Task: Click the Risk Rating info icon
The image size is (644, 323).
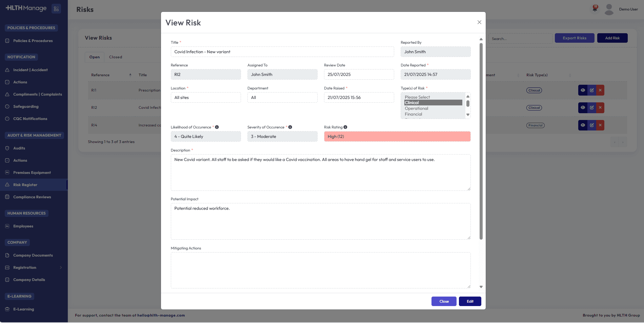Action: [x=345, y=127]
